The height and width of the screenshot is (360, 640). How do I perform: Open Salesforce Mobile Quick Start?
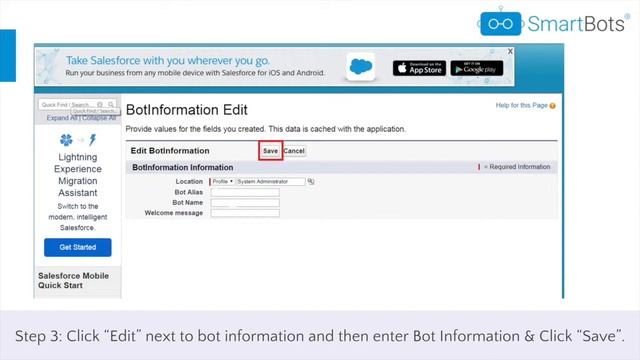coord(73,280)
